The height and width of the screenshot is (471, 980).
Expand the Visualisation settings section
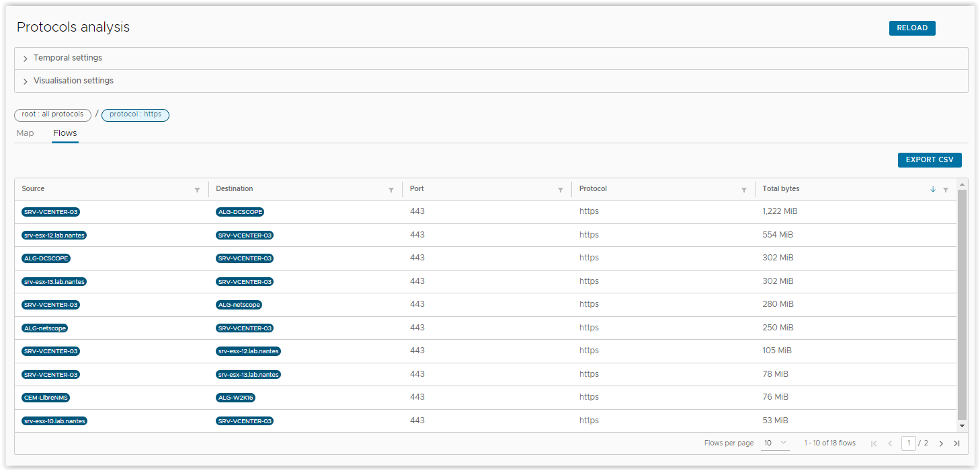(491, 81)
